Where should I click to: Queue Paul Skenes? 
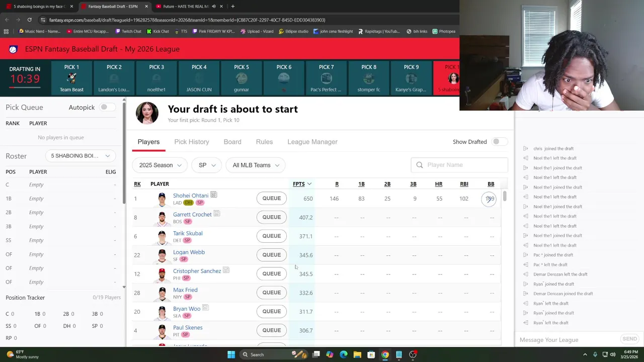coord(271,330)
